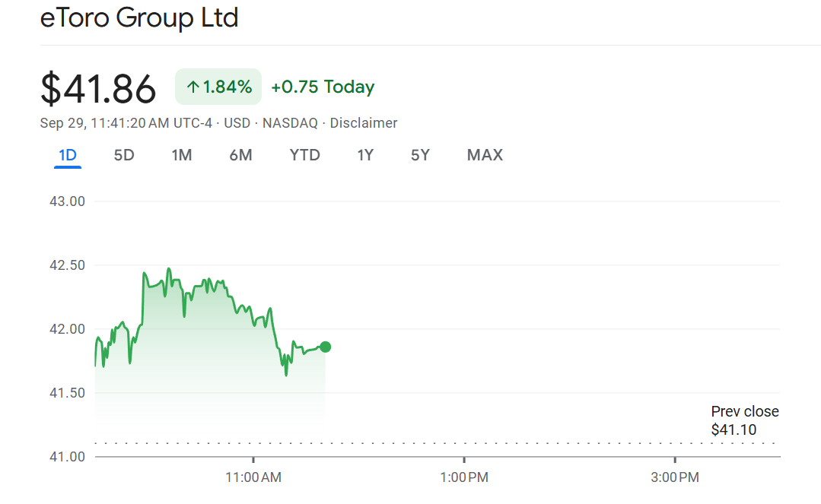This screenshot has height=504, width=821.
Task: Click the +0.75 Today change text
Action: pyautogui.click(x=323, y=87)
